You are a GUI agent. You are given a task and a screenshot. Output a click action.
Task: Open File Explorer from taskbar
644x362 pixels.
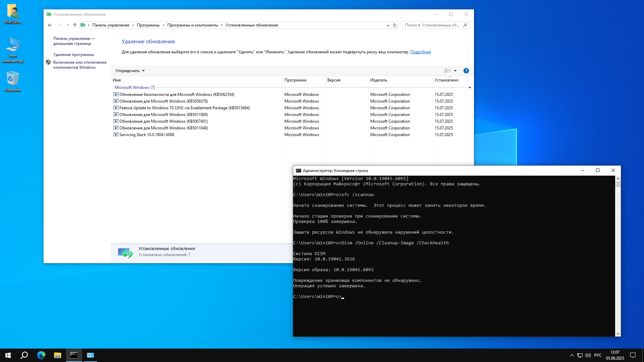click(x=57, y=355)
